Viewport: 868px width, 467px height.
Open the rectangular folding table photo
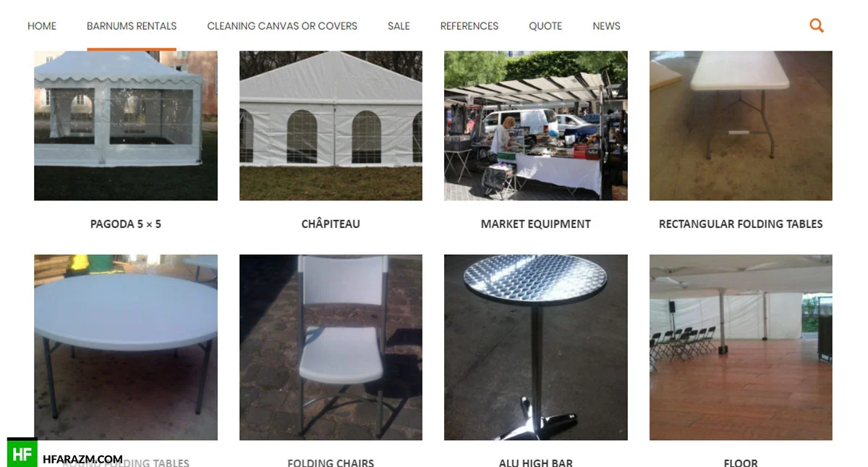[x=741, y=125]
